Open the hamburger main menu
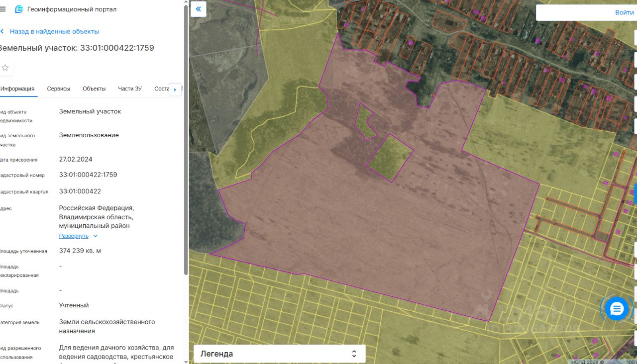The image size is (637, 364). (x=3, y=9)
